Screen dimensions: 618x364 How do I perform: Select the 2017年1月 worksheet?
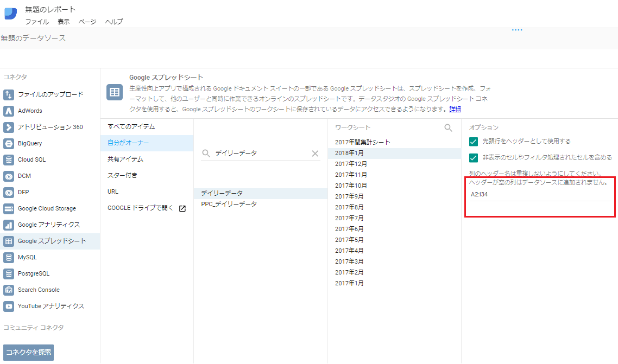coord(394,283)
